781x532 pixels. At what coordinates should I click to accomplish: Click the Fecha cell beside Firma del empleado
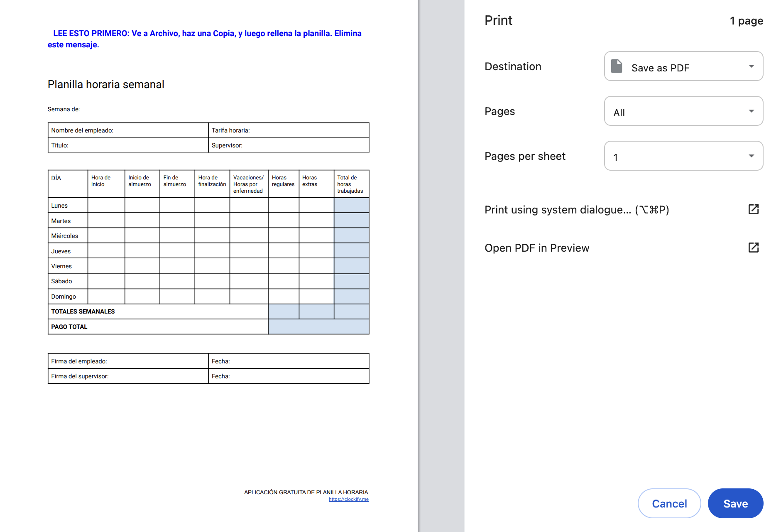click(x=289, y=361)
